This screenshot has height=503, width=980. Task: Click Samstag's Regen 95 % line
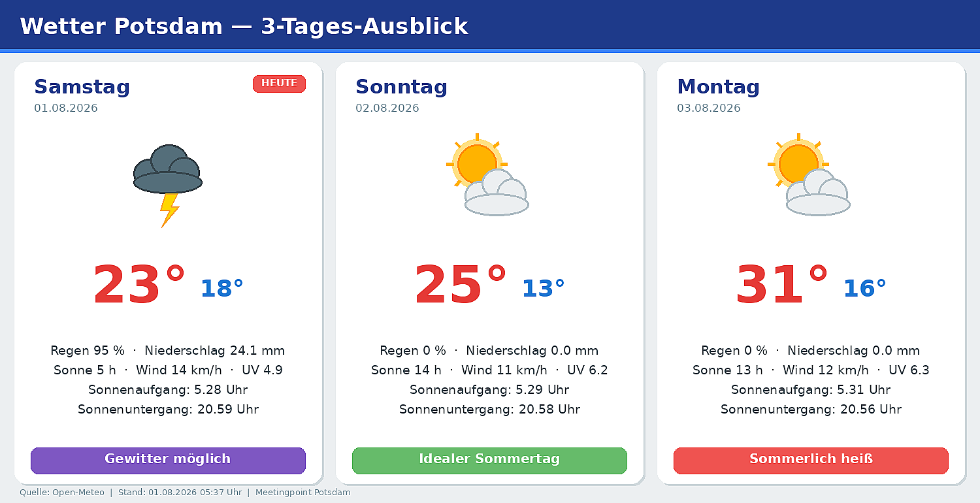168,351
